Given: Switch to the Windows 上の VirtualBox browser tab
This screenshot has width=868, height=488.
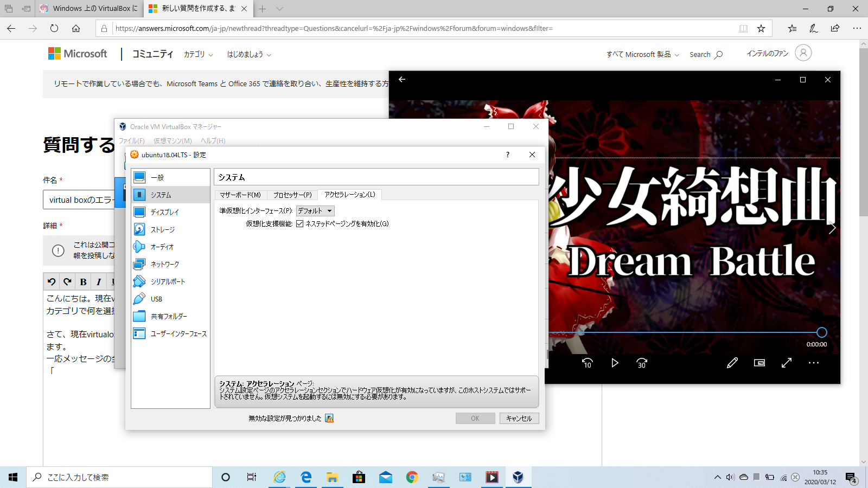Looking at the screenshot, I should click(x=90, y=9).
